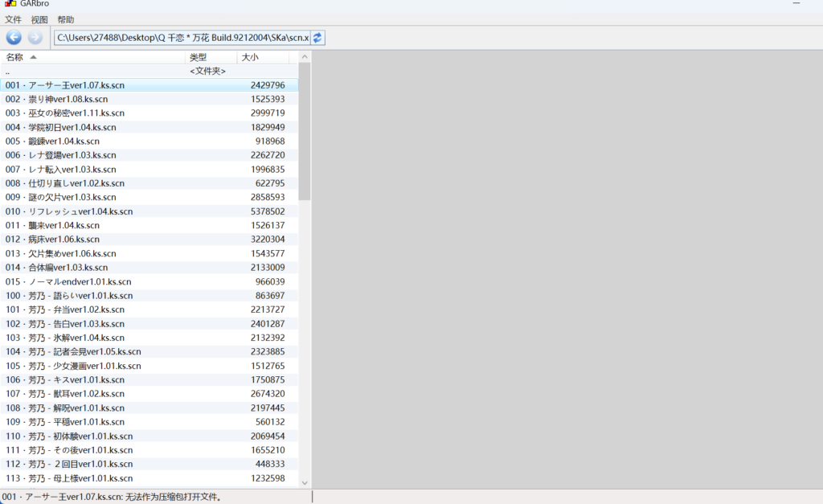Click into the file path address field

click(181, 38)
